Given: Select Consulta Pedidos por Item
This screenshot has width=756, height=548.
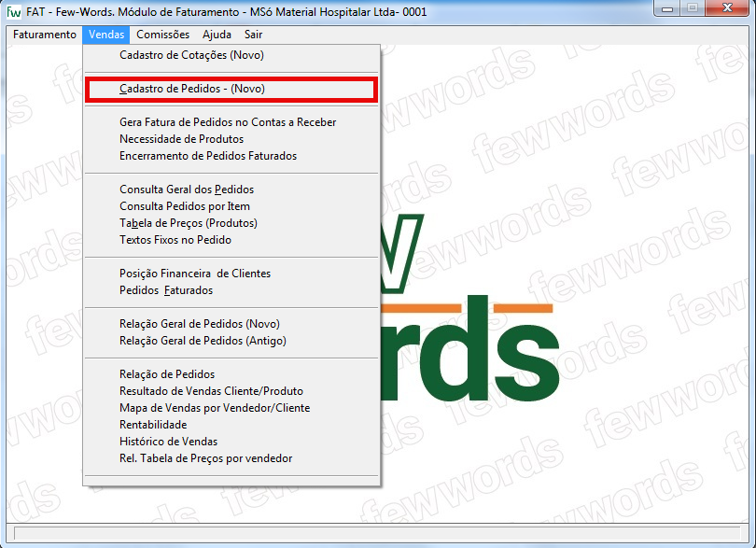Looking at the screenshot, I should click(231, 206).
